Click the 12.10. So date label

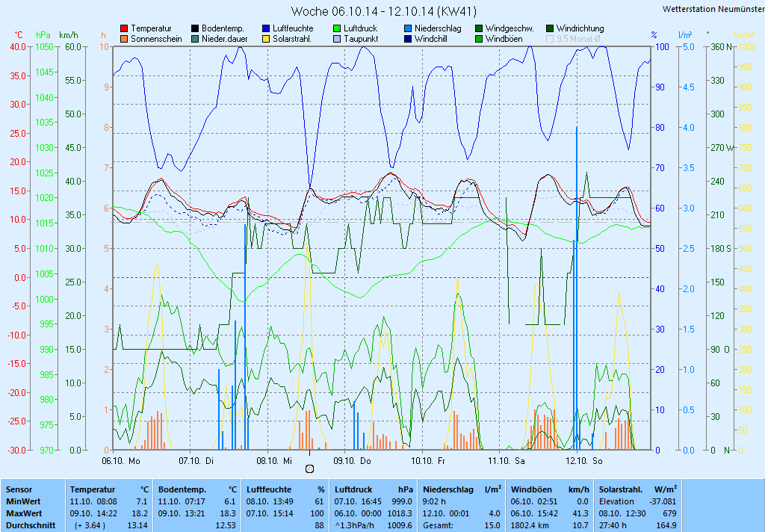pyautogui.click(x=584, y=461)
